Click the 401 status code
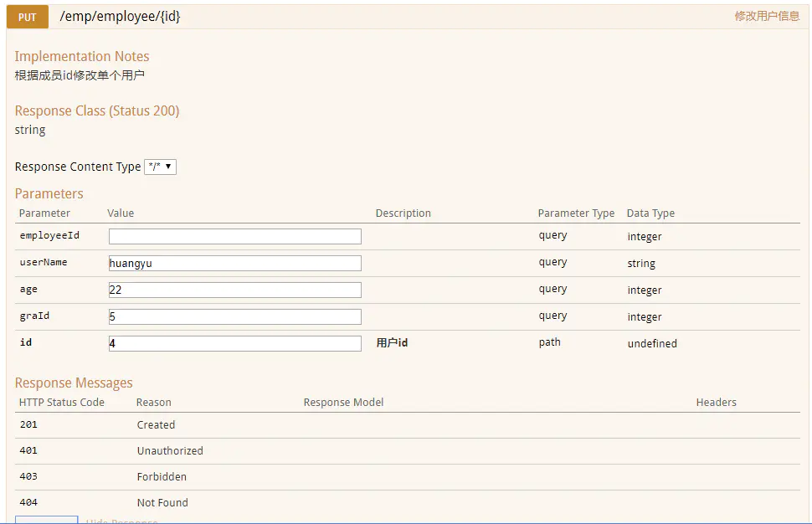The height and width of the screenshot is (524, 812). point(28,450)
